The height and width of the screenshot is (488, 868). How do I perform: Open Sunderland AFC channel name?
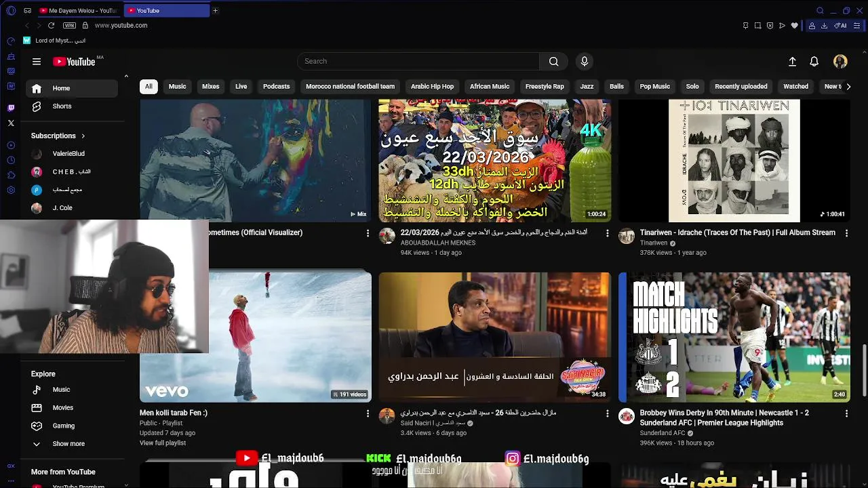[663, 433]
